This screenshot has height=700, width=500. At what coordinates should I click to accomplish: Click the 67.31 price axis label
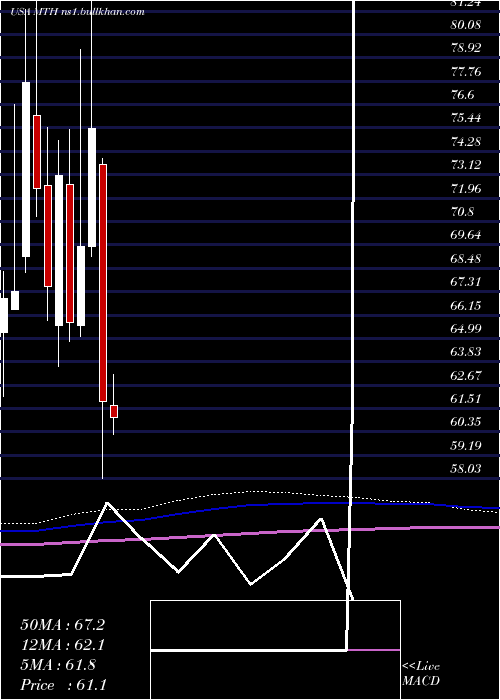[x=466, y=282]
